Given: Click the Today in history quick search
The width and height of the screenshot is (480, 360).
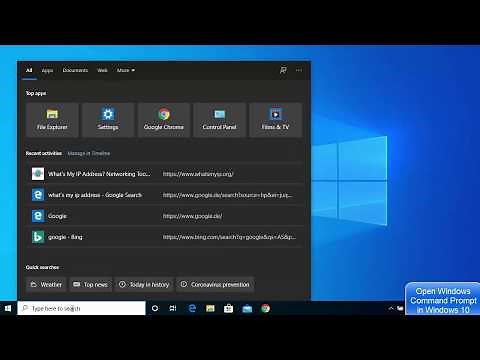Looking at the screenshot, I should click(x=144, y=284).
